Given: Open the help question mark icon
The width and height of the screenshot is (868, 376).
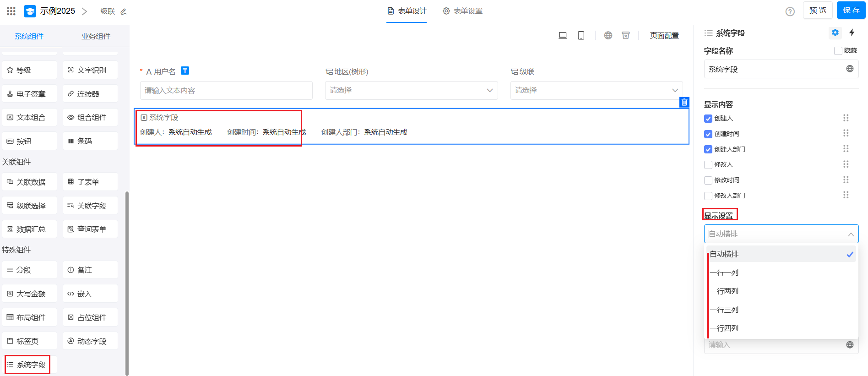Looking at the screenshot, I should 790,11.
